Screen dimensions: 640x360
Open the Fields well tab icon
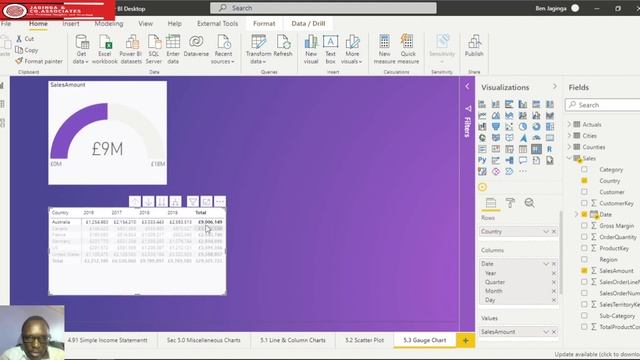pyautogui.click(x=491, y=203)
